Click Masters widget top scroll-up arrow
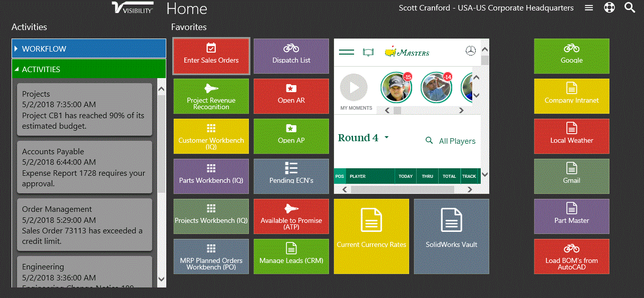 click(485, 49)
